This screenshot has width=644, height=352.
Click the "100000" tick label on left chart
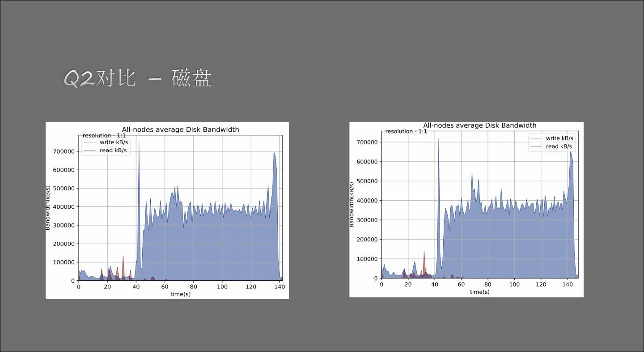point(64,262)
